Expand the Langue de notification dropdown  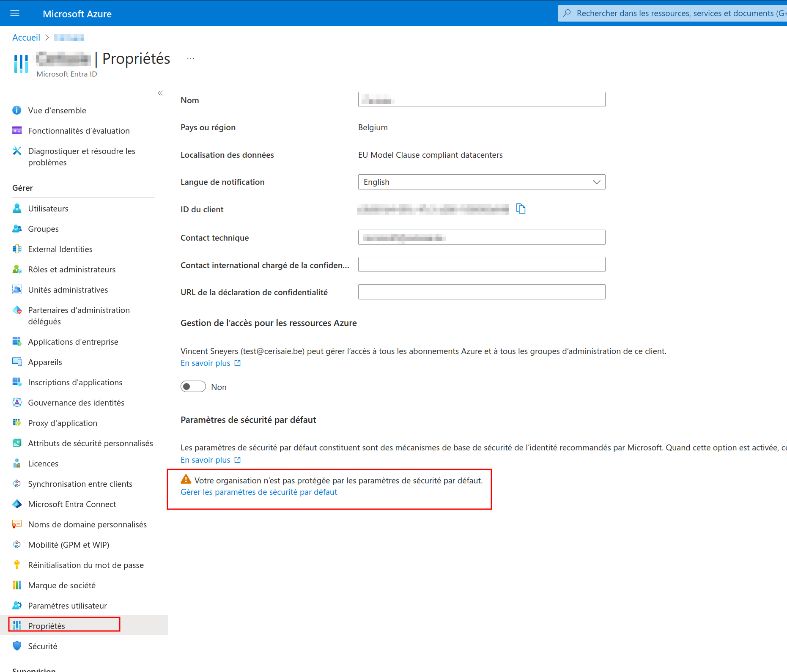pyautogui.click(x=481, y=182)
